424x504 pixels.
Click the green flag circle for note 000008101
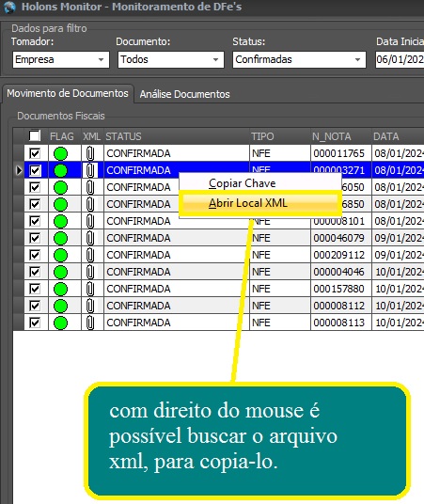coord(60,222)
